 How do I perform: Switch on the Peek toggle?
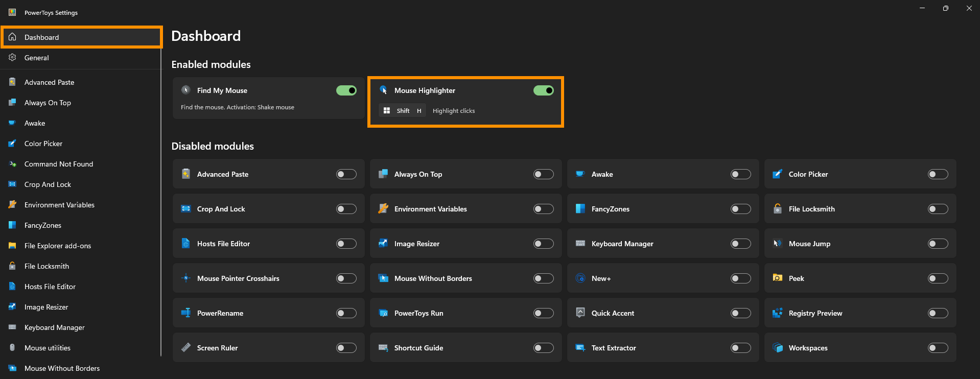(938, 278)
